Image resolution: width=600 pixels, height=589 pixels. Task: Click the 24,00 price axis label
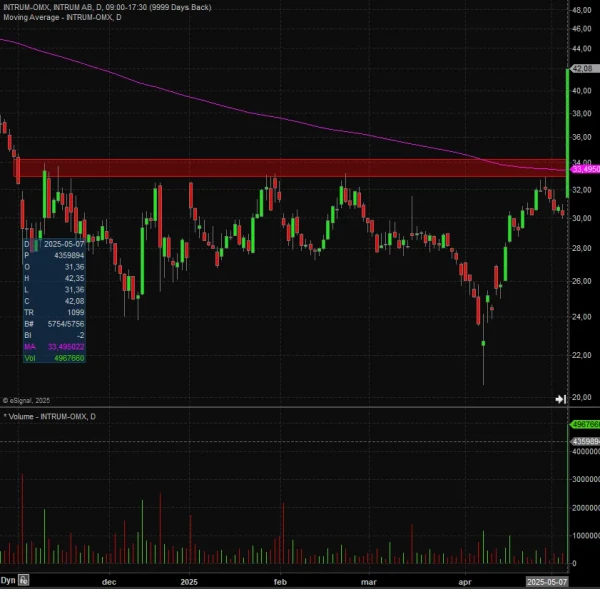582,317
